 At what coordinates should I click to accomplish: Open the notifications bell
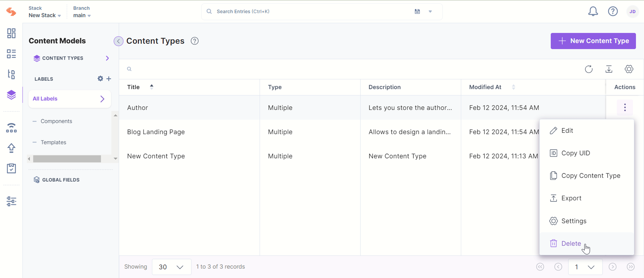(x=593, y=11)
